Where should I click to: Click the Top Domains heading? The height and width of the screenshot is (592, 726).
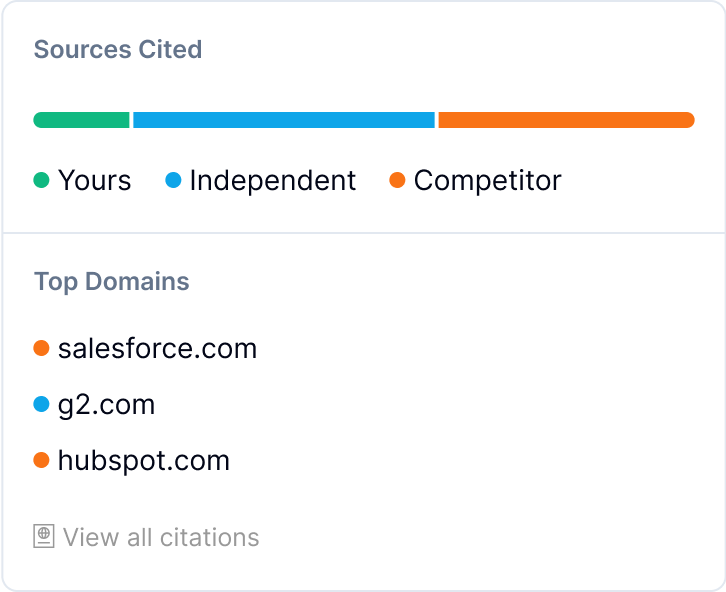click(x=112, y=281)
